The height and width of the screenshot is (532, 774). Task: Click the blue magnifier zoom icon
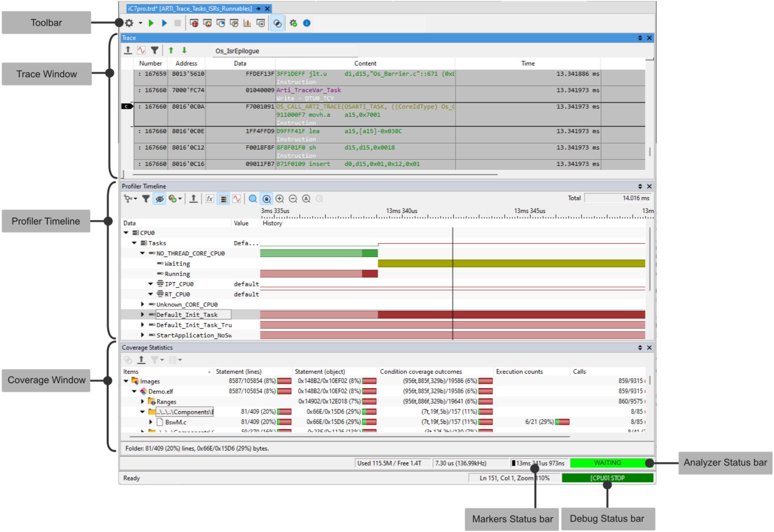tap(253, 199)
